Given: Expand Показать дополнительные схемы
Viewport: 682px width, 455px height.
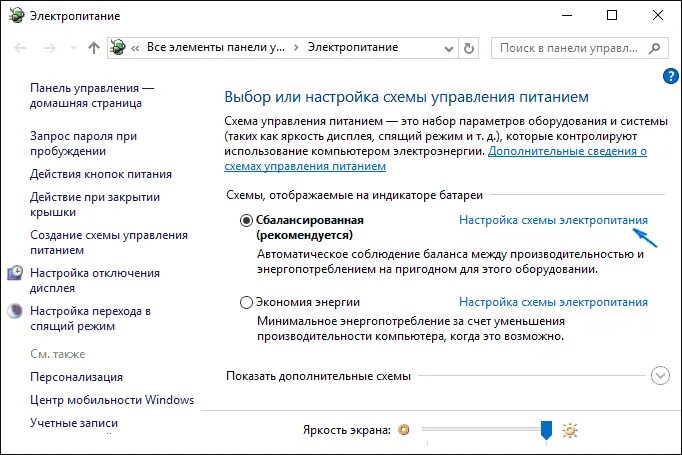Looking at the screenshot, I should (x=660, y=376).
